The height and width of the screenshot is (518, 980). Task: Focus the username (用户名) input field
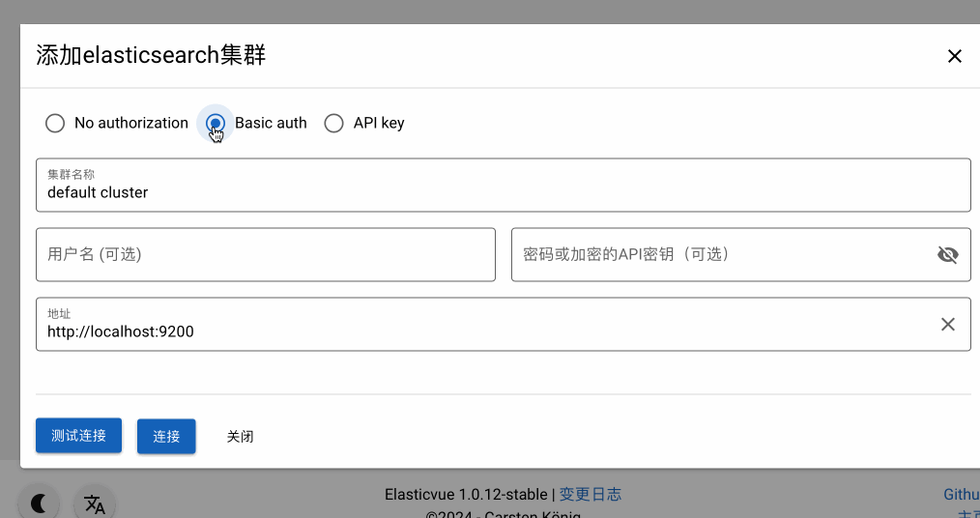point(266,254)
